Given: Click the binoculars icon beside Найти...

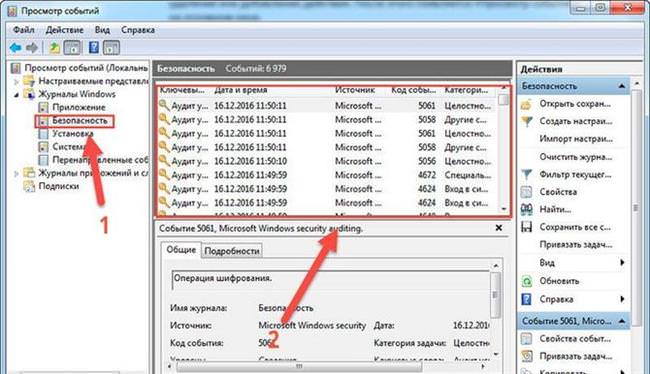Looking at the screenshot, I should (526, 209).
